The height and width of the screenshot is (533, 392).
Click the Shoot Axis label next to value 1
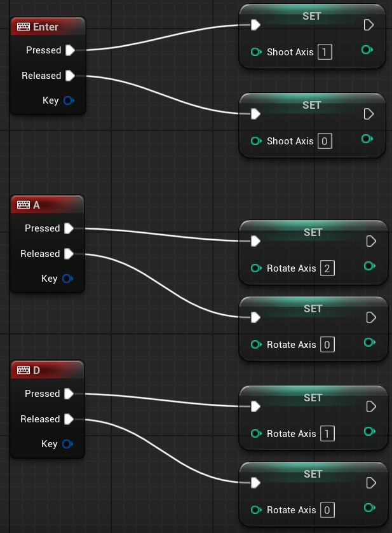click(290, 52)
